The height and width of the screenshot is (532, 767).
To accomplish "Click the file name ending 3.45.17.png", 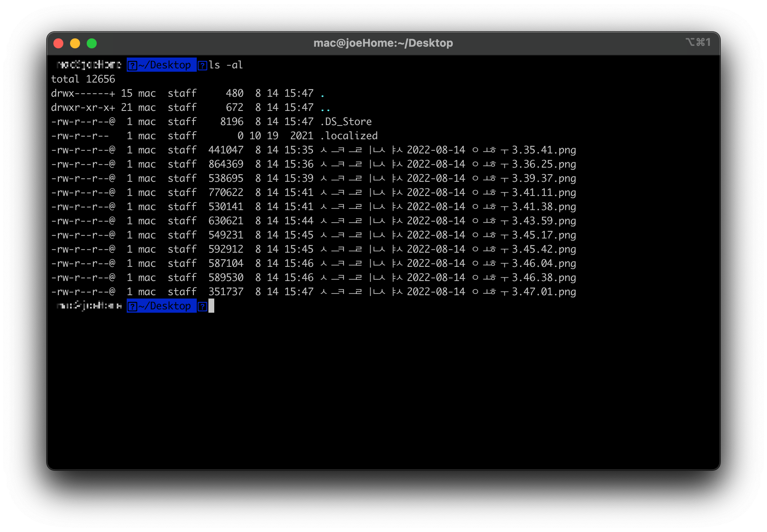I will pyautogui.click(x=448, y=235).
